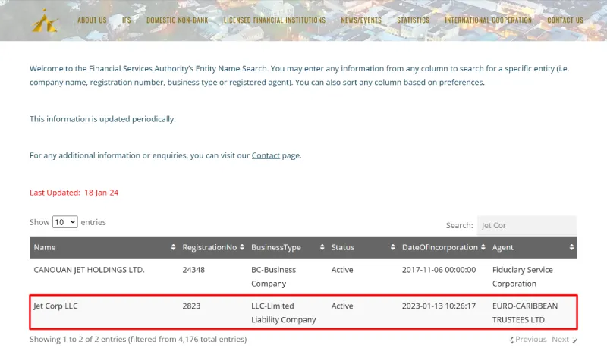
Task: Click the LLC-Limited Liability Company cell
Action: click(283, 312)
